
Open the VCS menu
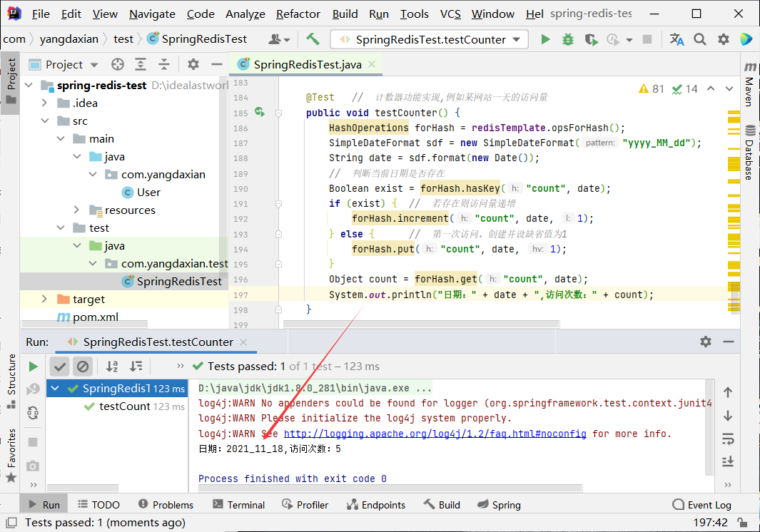(x=450, y=14)
